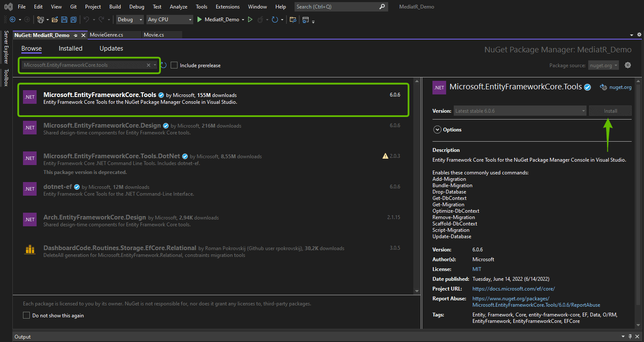The height and width of the screenshot is (342, 644).
Task: Click the Redo arrow icon
Action: [x=101, y=20]
